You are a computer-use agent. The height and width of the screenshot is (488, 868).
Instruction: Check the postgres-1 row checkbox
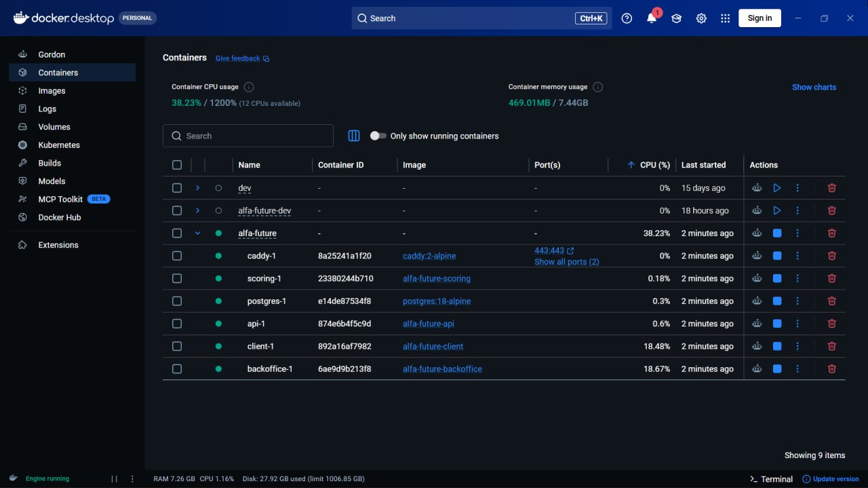tap(177, 301)
